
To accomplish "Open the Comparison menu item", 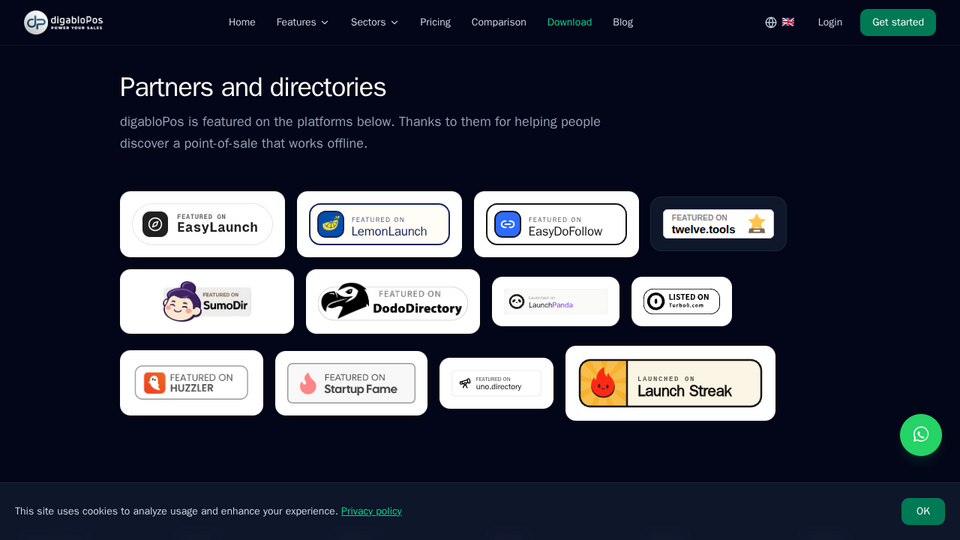I will 498,22.
